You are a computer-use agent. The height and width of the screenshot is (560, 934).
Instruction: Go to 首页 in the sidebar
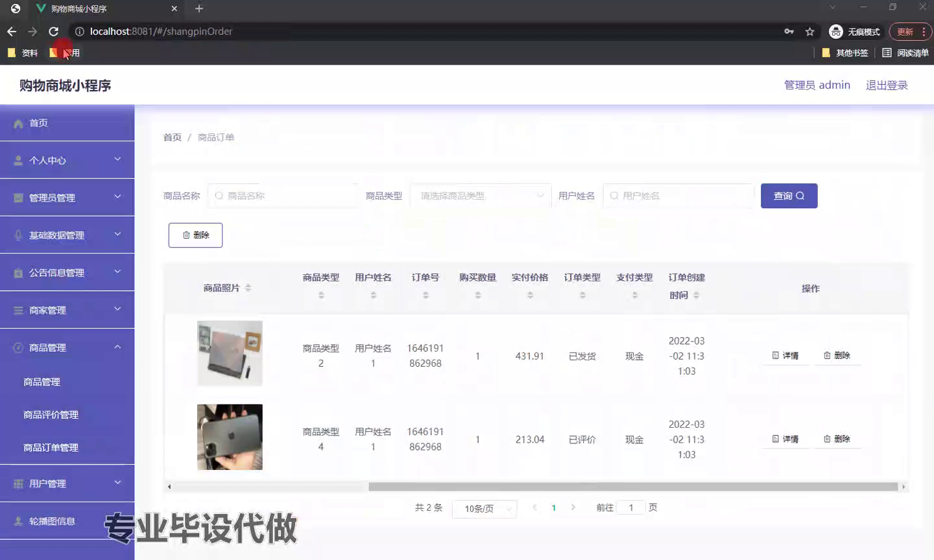(x=67, y=122)
